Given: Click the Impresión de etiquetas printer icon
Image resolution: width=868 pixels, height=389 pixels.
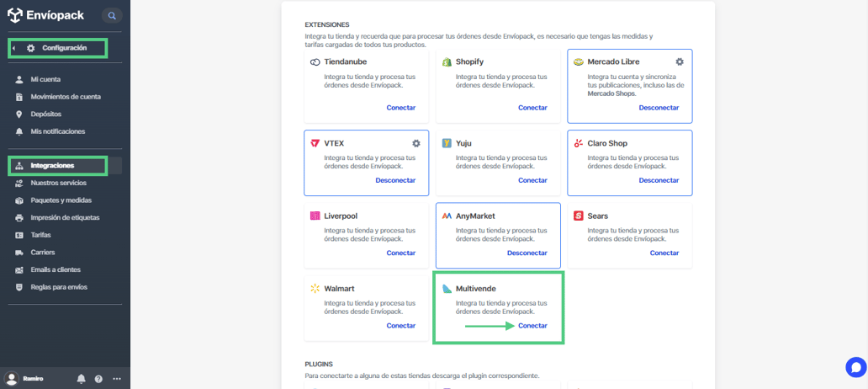Looking at the screenshot, I should pos(19,218).
